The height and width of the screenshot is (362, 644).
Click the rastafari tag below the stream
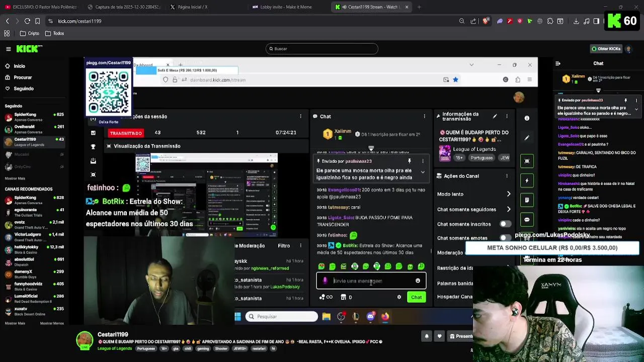coord(259,348)
